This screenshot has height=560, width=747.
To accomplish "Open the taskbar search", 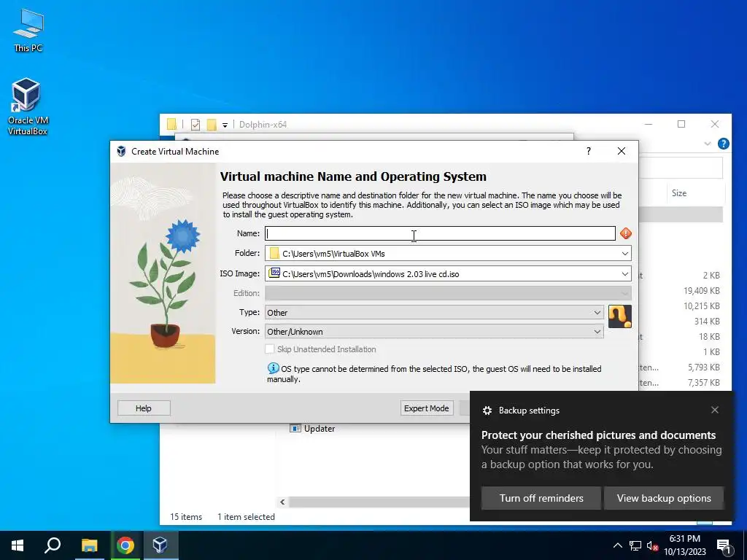I will [x=53, y=545].
